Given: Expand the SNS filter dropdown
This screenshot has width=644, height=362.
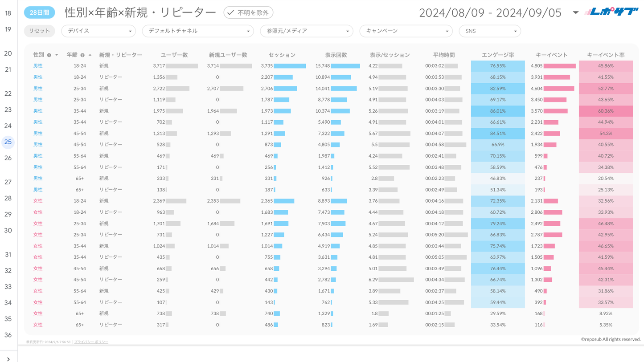Looking at the screenshot, I should tap(489, 31).
